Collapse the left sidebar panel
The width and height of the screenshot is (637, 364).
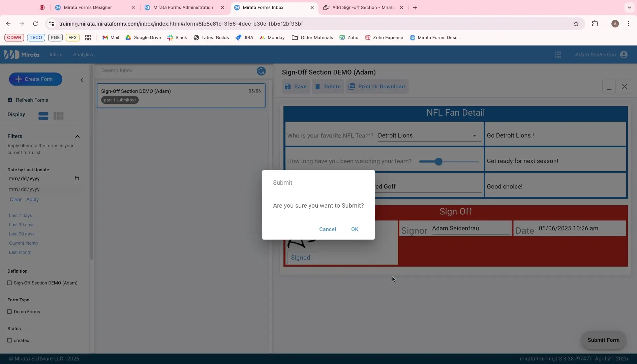click(x=82, y=80)
